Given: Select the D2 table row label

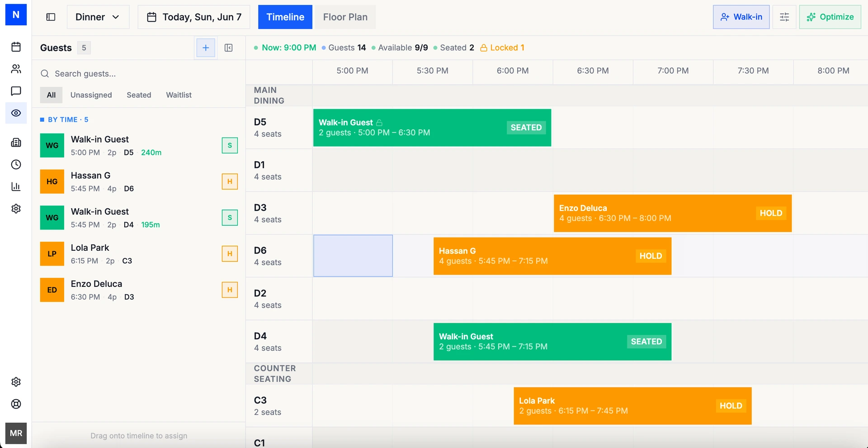Looking at the screenshot, I should pos(279,299).
